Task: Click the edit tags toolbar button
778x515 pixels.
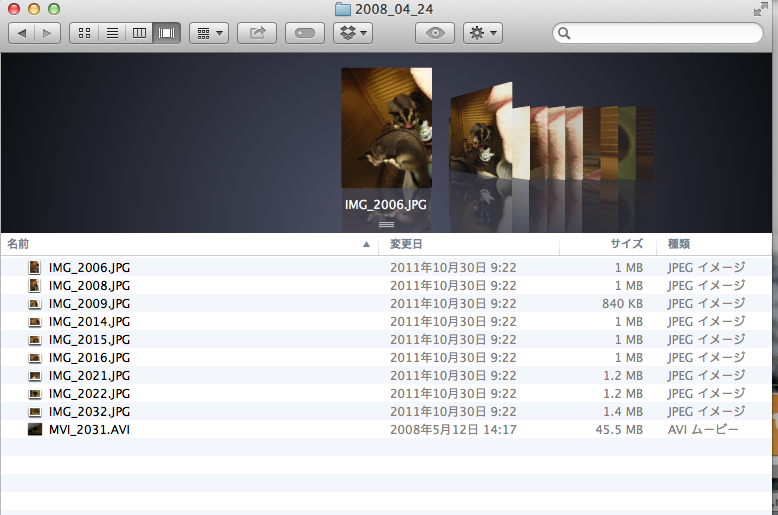Action: tap(305, 33)
